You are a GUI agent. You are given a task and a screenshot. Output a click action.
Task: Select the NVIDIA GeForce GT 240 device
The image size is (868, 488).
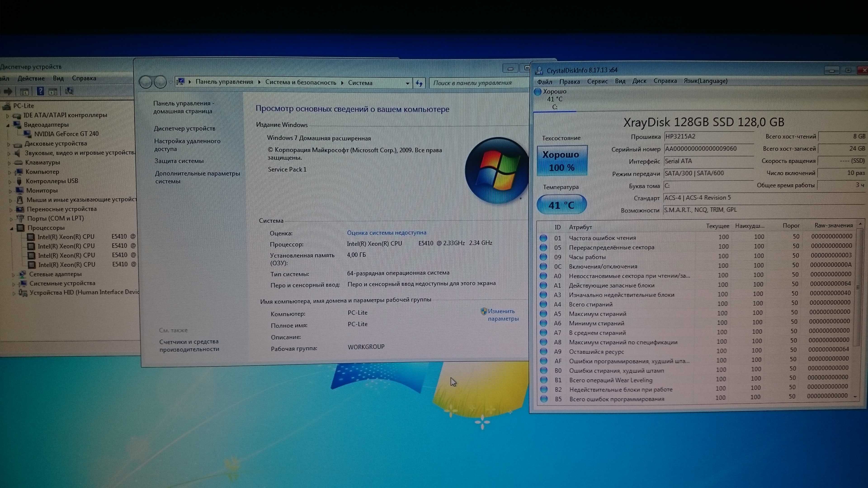click(66, 134)
